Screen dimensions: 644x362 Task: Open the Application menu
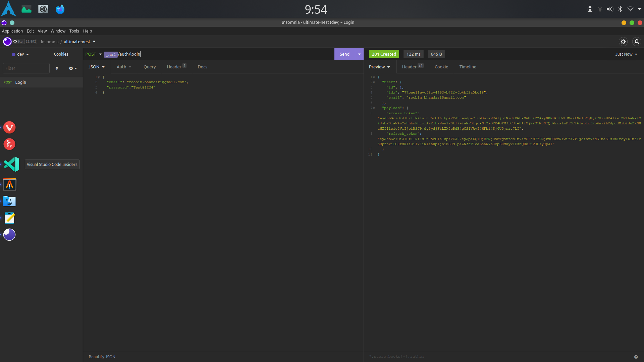pos(12,31)
